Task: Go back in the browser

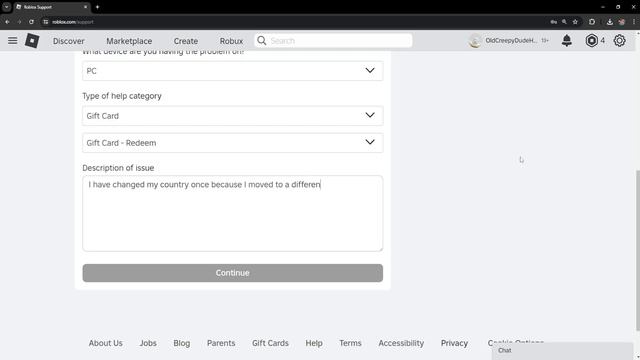Action: point(7,22)
